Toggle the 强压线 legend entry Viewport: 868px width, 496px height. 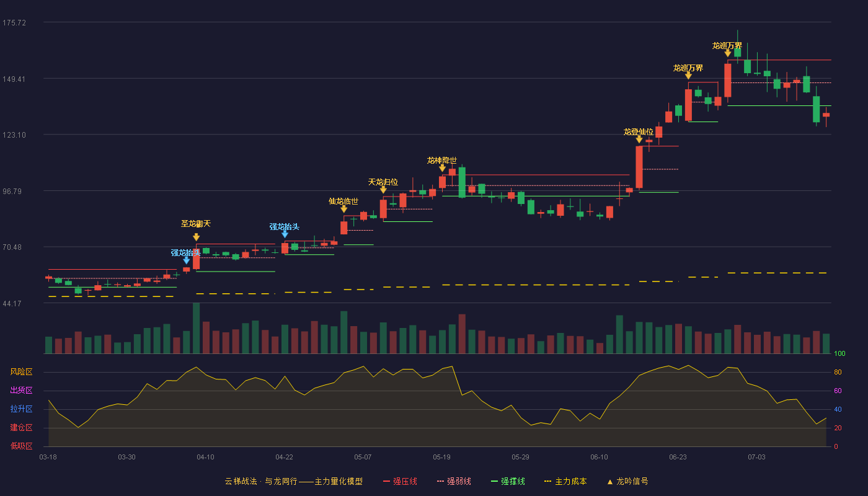click(400, 481)
